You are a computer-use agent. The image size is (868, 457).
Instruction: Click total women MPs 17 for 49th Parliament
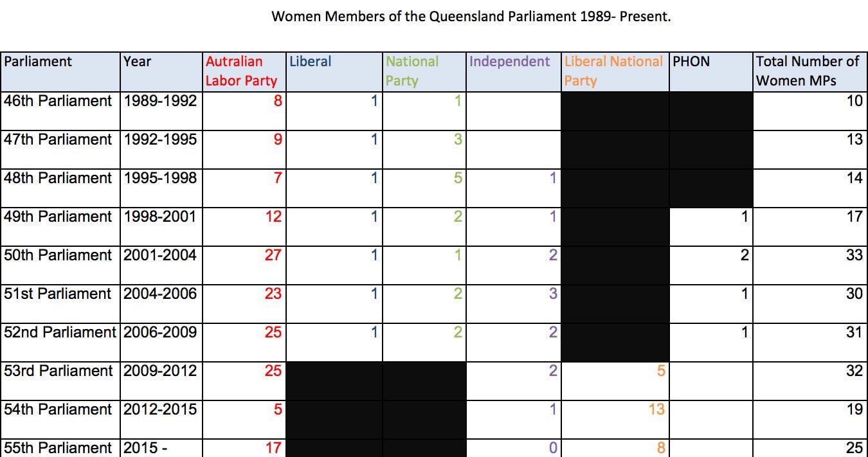854,217
